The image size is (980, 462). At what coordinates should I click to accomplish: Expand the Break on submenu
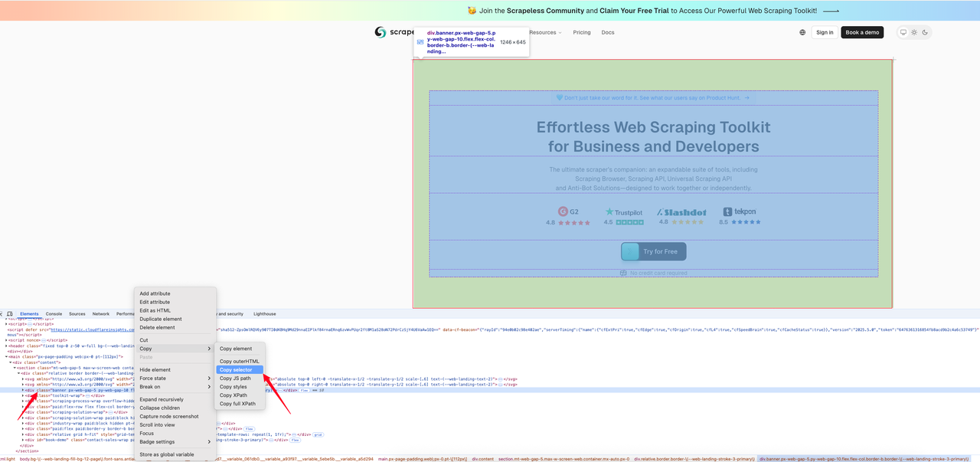pyautogui.click(x=209, y=386)
